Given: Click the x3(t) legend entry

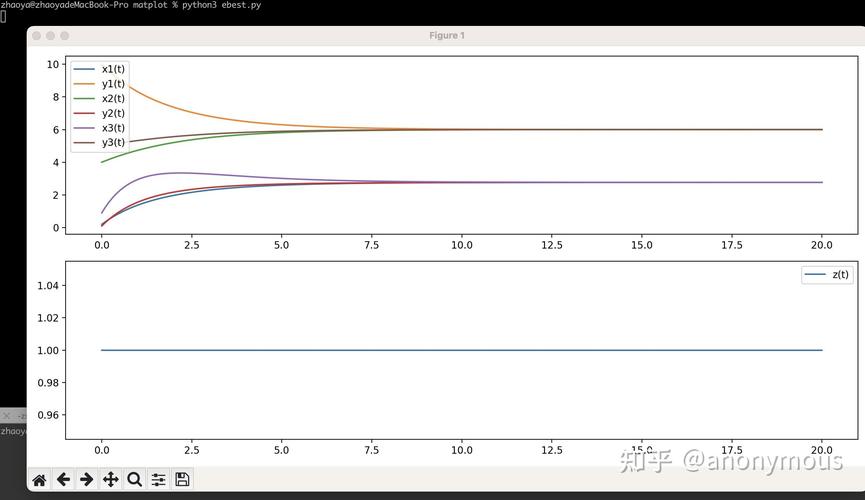Looking at the screenshot, I should (112, 127).
